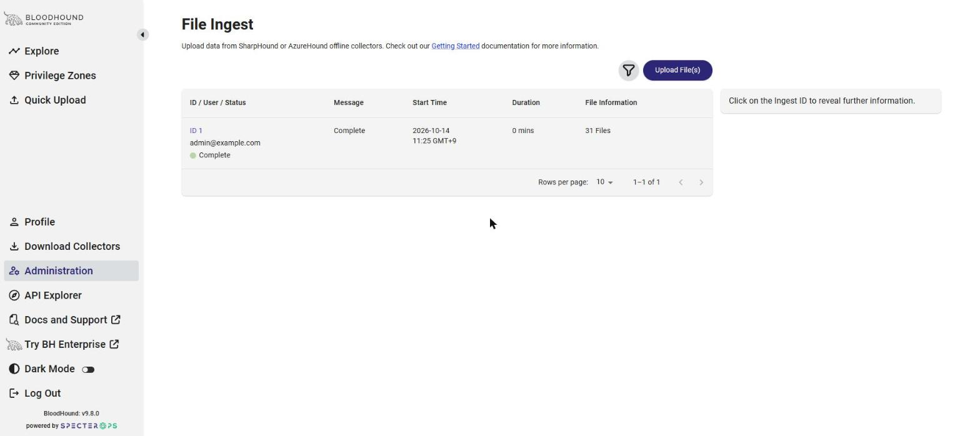The width and height of the screenshot is (980, 436).
Task: Click the BloodHound v9.8.0 version text
Action: [x=71, y=414]
